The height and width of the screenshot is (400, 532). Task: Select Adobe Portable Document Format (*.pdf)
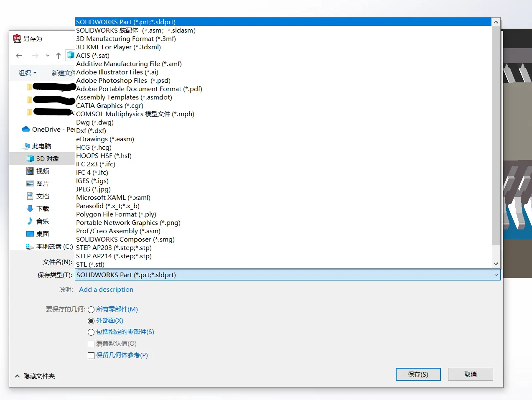click(x=283, y=89)
